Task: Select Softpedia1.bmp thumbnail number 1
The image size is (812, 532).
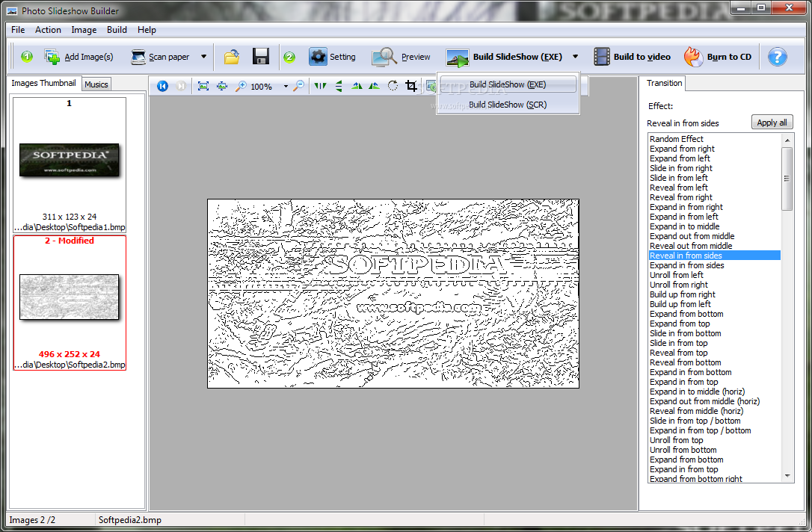Action: coord(70,165)
